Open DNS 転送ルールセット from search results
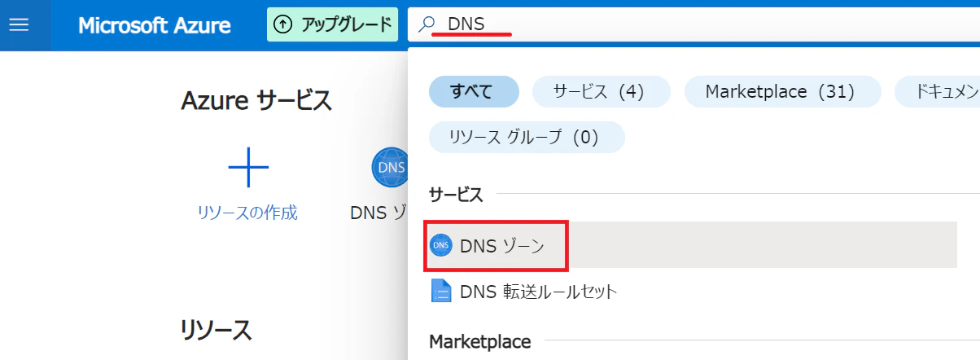Image resolution: width=980 pixels, height=360 pixels. [692, 291]
